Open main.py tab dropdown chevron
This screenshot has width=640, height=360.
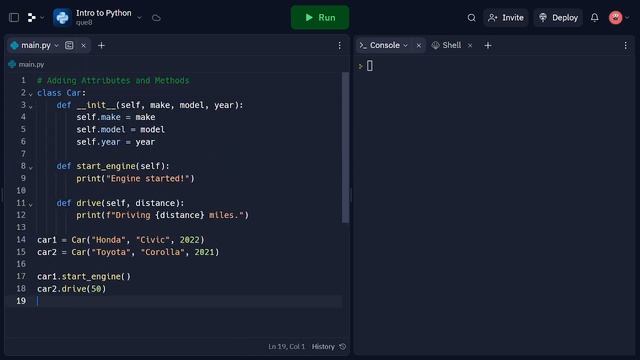click(x=57, y=45)
